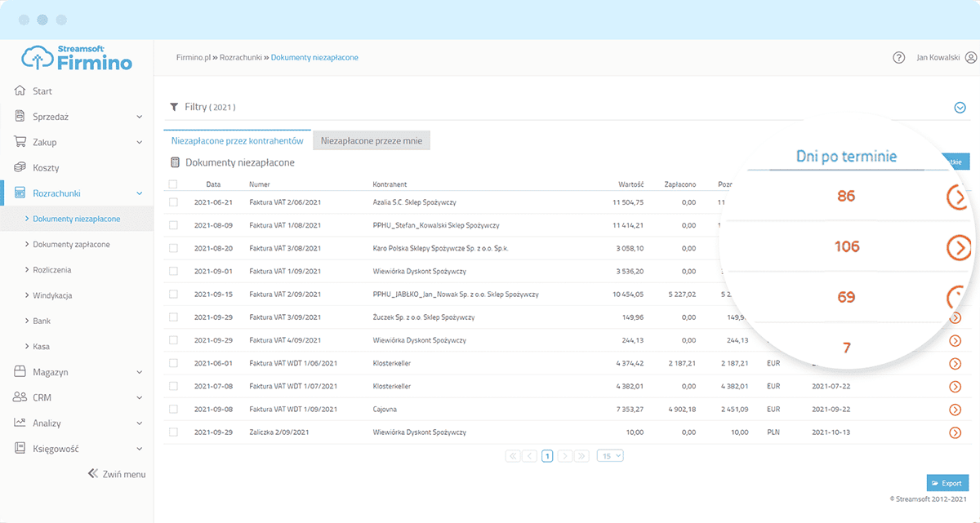Open the Koszty coins icon

point(20,167)
